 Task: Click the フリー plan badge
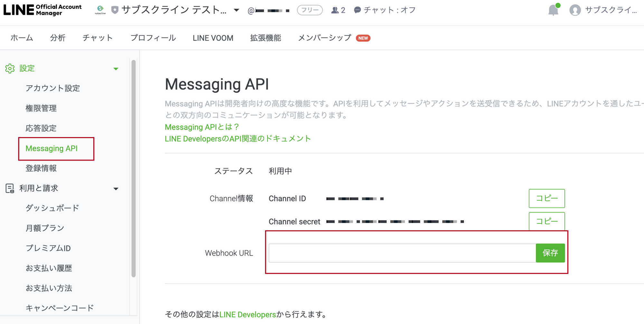310,10
